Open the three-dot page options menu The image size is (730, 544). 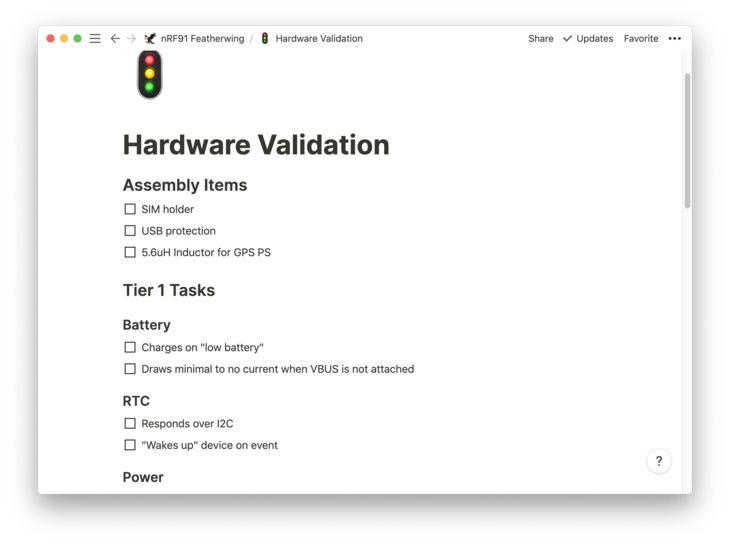coord(675,39)
